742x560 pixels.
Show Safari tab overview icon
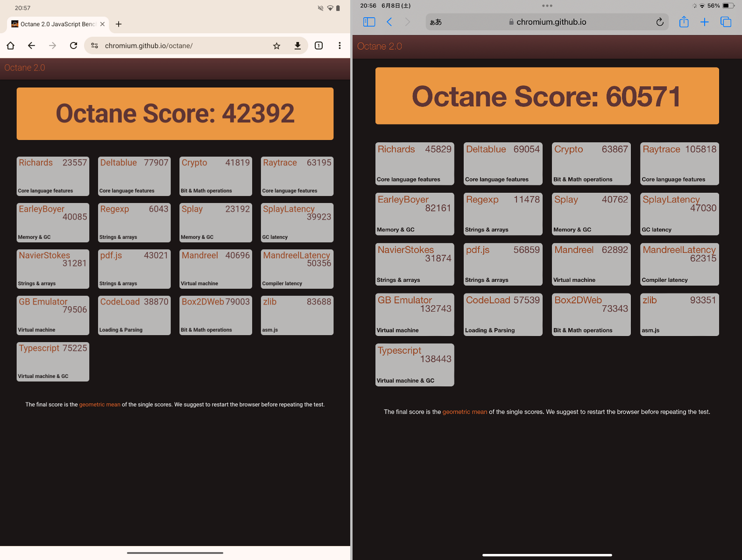pyautogui.click(x=726, y=22)
